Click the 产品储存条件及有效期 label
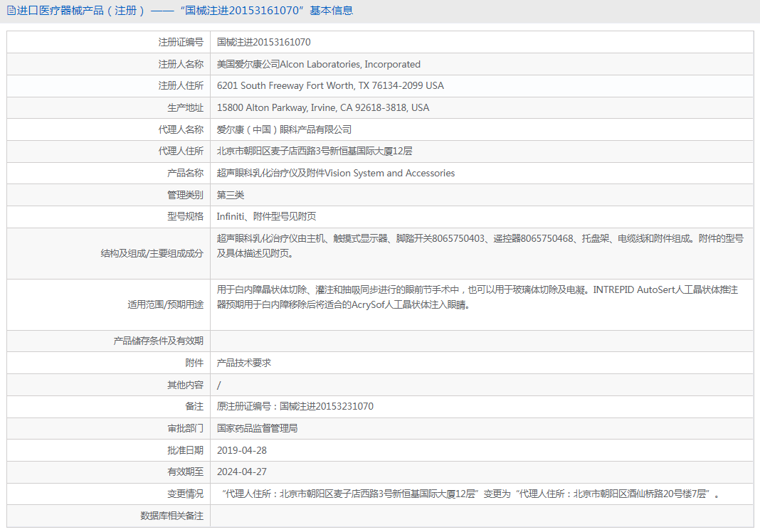 coord(158,341)
